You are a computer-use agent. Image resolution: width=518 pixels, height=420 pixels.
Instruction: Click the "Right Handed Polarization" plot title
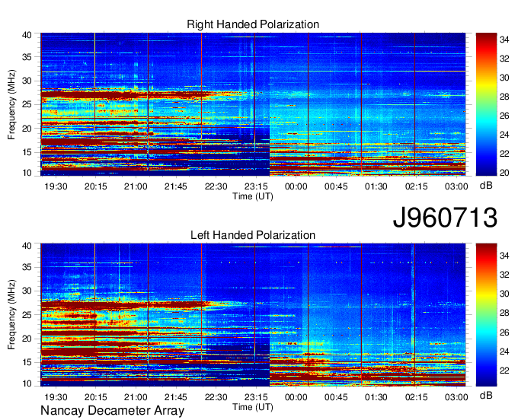pos(253,24)
